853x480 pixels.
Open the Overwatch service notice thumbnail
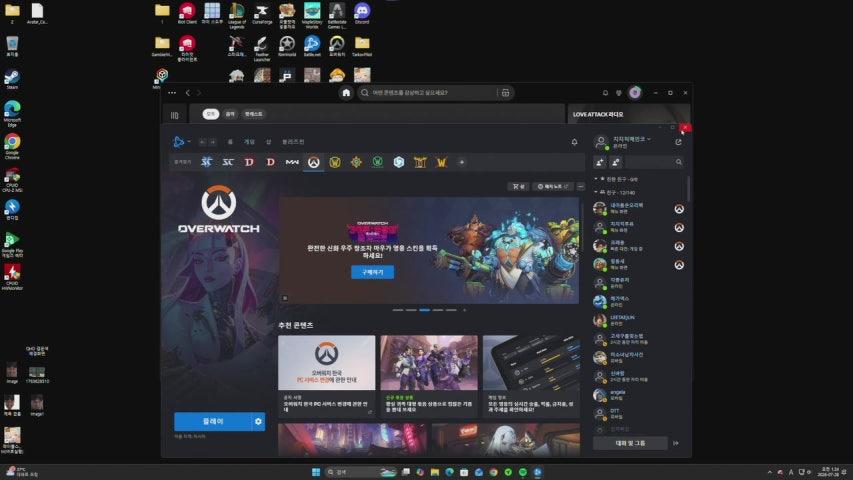tap(326, 362)
